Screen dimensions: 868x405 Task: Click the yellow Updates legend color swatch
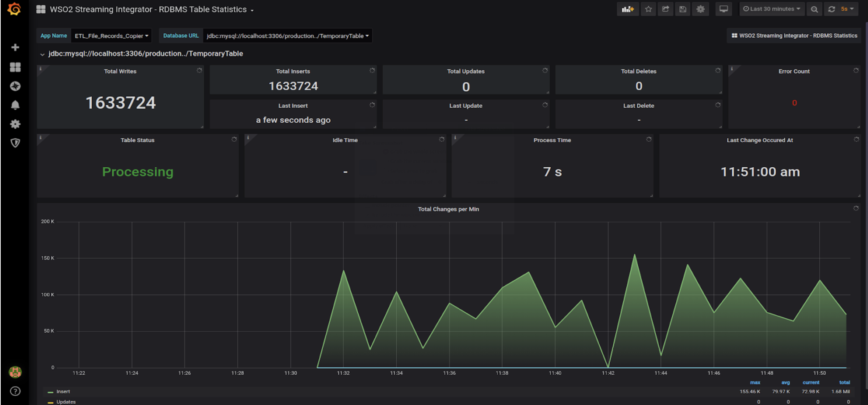[50, 402]
